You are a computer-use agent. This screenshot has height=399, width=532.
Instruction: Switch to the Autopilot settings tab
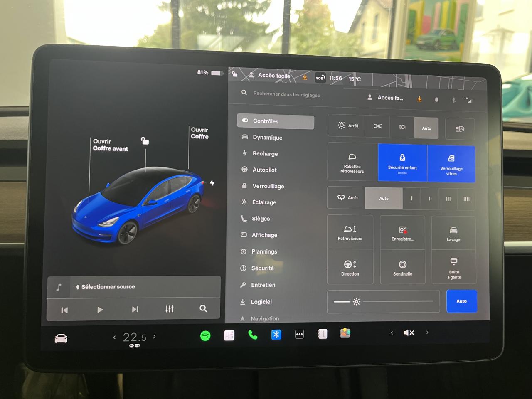[264, 170]
